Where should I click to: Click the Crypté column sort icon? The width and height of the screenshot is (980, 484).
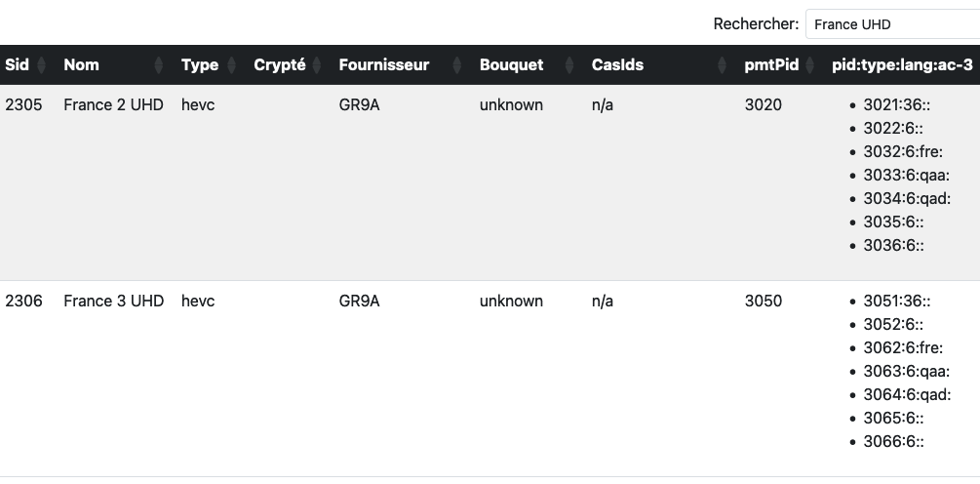316,65
